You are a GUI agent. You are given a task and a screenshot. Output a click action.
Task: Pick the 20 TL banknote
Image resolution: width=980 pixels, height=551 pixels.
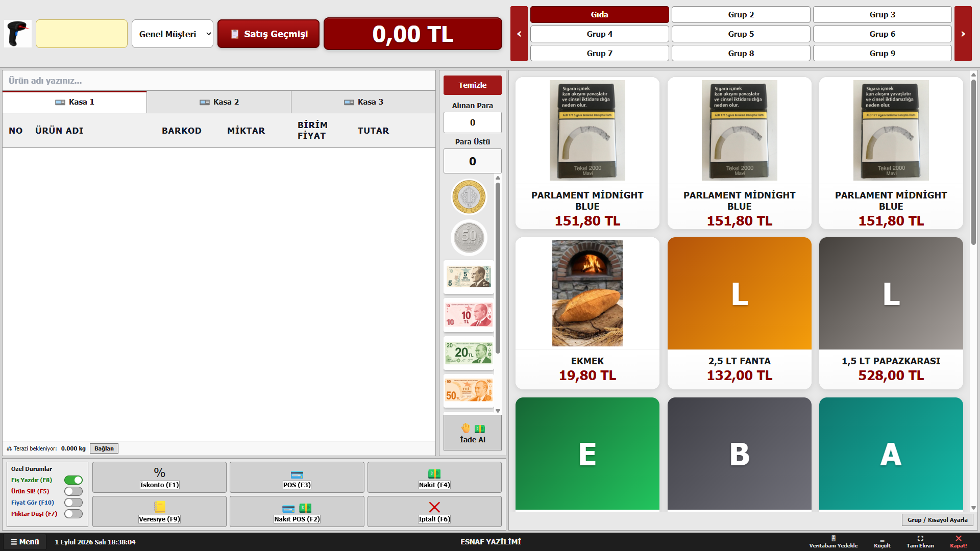tap(469, 353)
